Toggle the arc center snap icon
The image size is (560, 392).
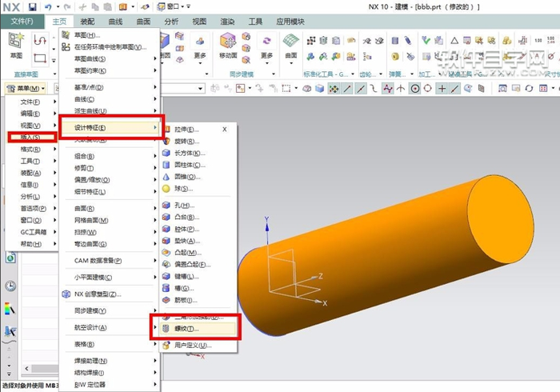415,88
